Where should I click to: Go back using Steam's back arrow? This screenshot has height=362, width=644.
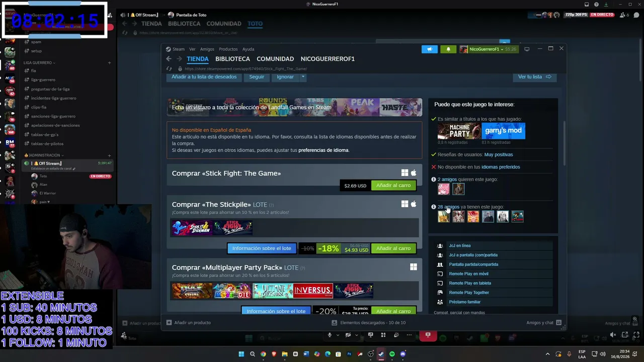tap(169, 59)
